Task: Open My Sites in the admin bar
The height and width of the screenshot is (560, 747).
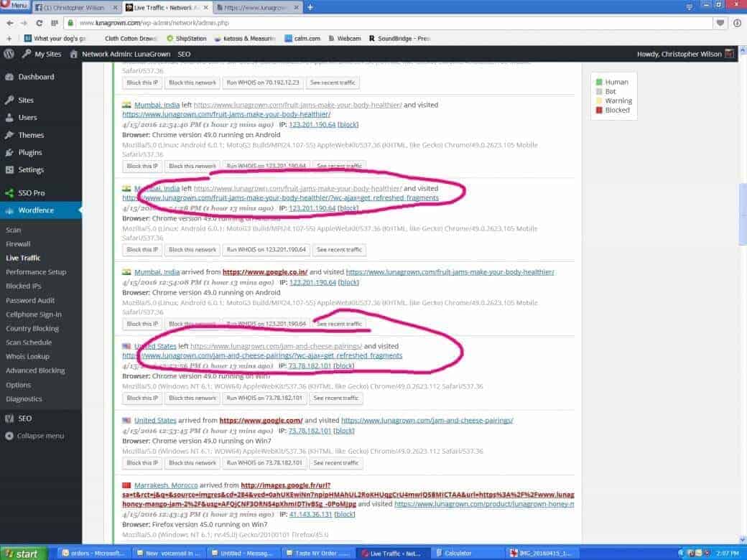Action: (x=42, y=54)
